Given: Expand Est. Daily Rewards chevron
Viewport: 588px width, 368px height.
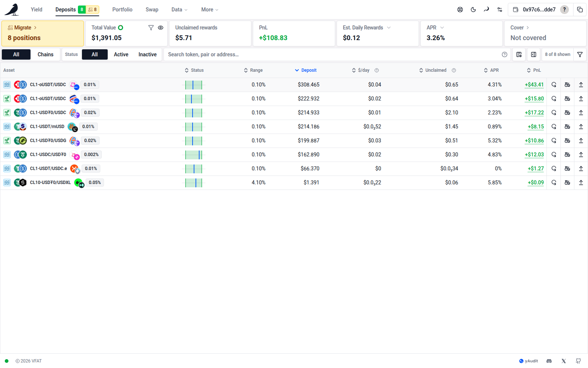Looking at the screenshot, I should click(x=389, y=28).
